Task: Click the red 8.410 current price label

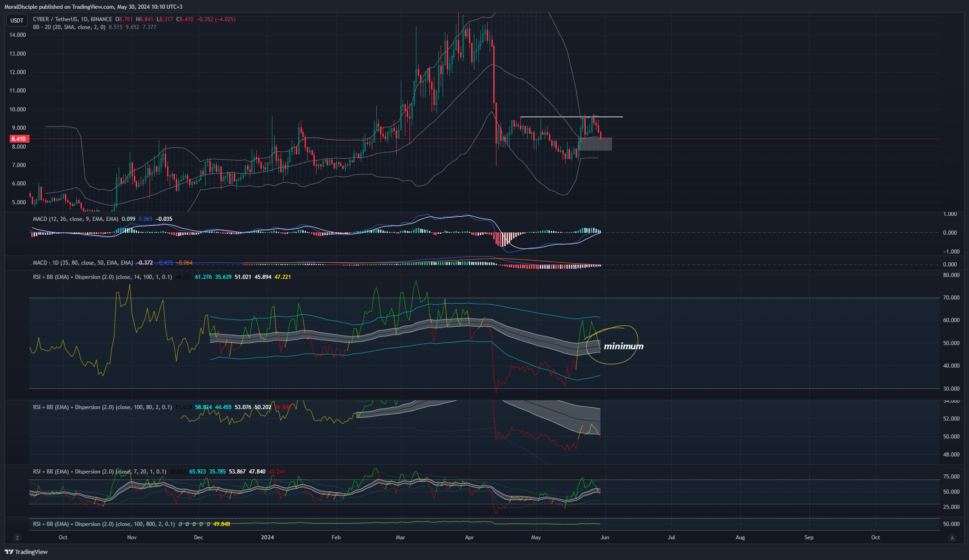Action: click(x=19, y=139)
